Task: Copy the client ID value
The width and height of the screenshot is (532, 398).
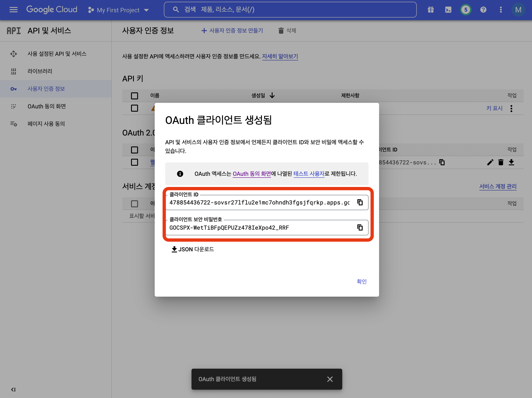Action: pyautogui.click(x=360, y=202)
